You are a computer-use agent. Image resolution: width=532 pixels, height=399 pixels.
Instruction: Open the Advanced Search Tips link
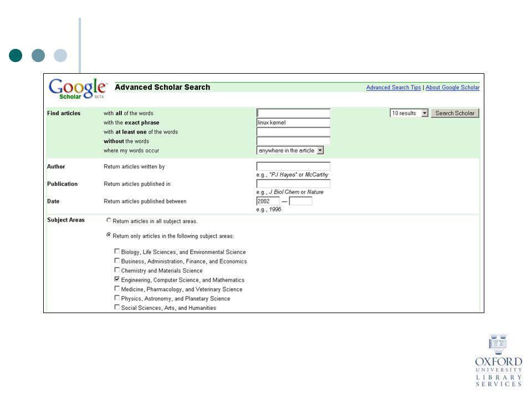[x=393, y=88]
